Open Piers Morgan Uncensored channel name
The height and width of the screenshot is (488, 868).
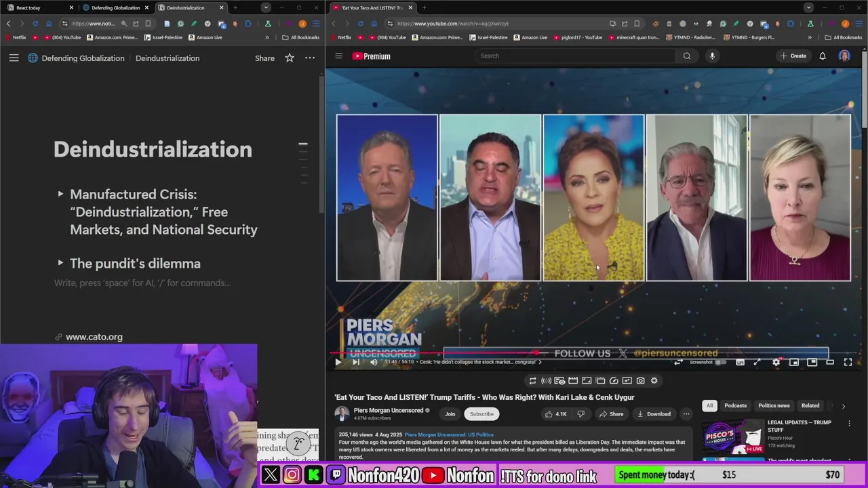pyautogui.click(x=389, y=410)
